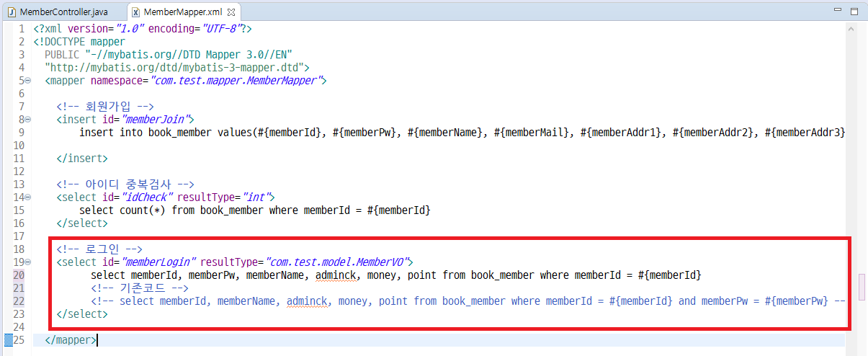Click line number 9 in the gutter

click(22, 132)
